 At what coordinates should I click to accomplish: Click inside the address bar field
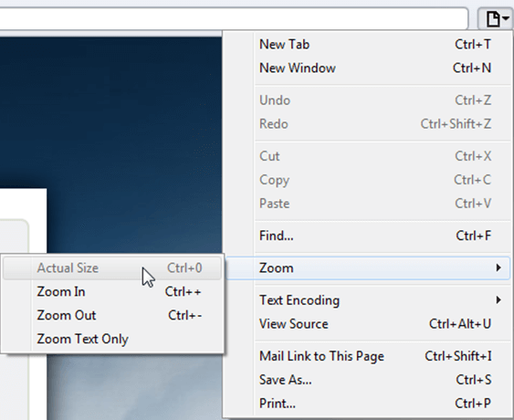click(x=233, y=18)
